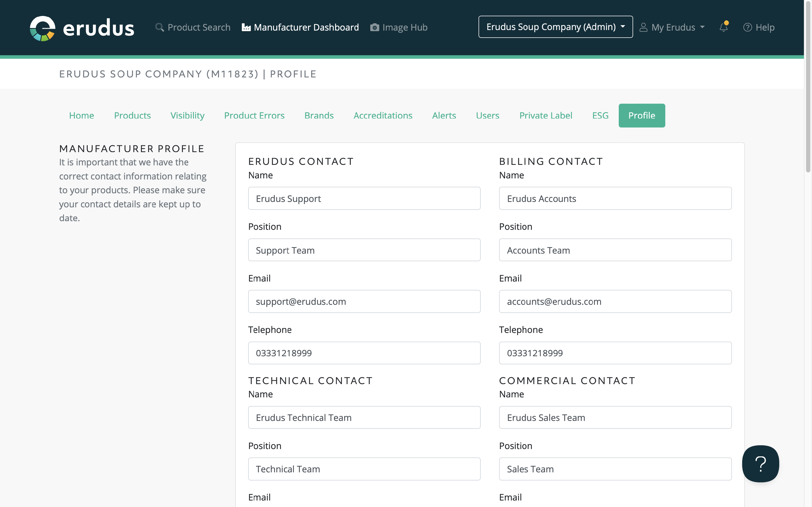812x507 pixels.
Task: Open the ESG tab
Action: (600, 115)
